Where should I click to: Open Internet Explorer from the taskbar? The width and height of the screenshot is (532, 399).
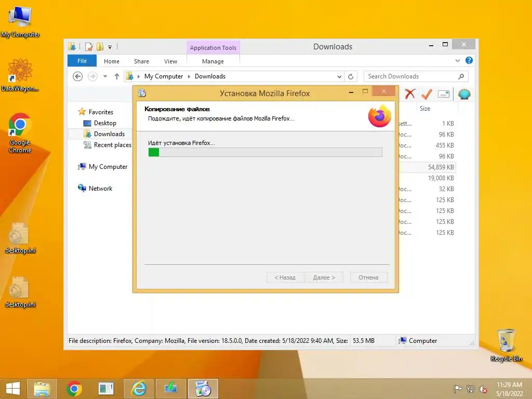click(x=139, y=389)
